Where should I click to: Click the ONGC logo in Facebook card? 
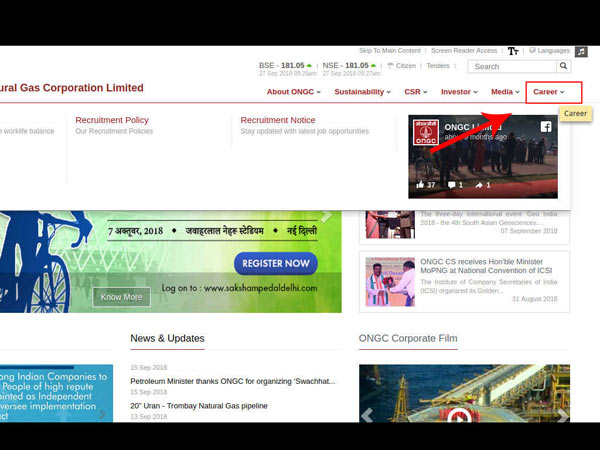426,132
